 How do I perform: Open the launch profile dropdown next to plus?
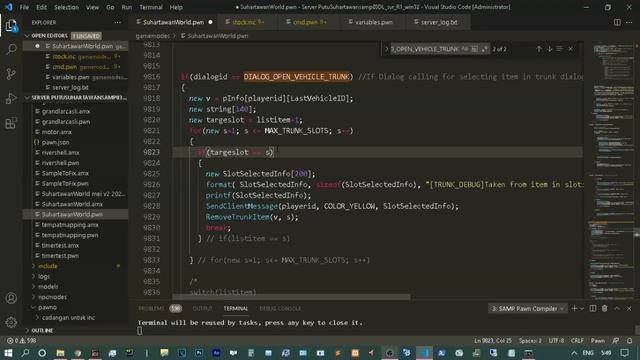582,309
